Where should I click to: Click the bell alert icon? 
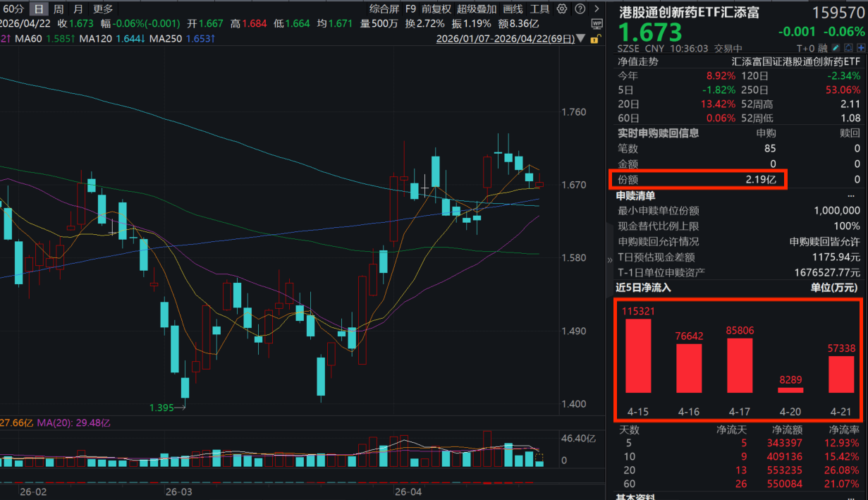[848, 49]
